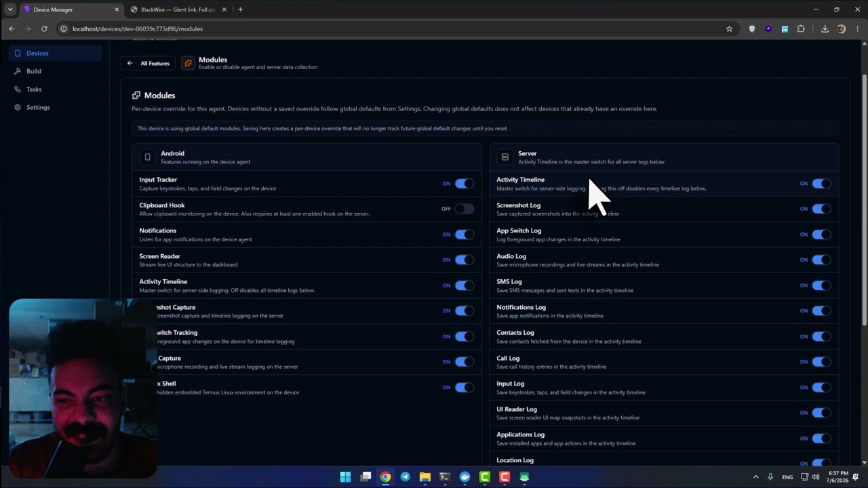
Task: Turn off Notifications Log toggle
Action: pos(821,310)
